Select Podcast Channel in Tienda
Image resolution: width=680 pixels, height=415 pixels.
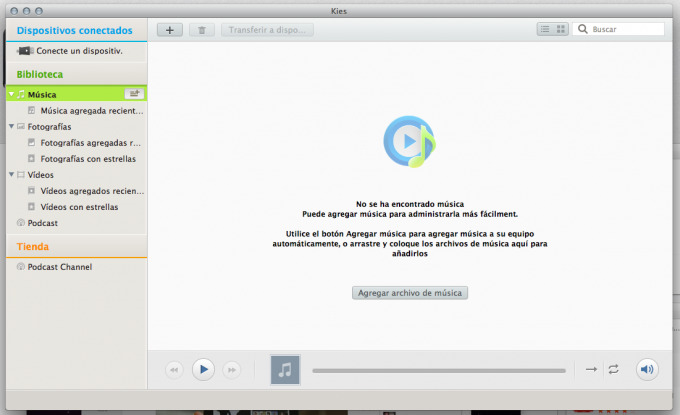point(59,267)
